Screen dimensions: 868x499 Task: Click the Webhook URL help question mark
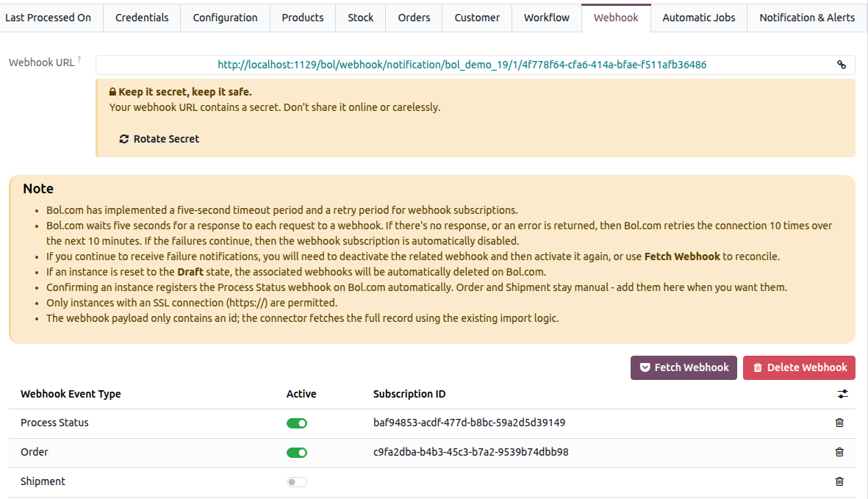79,60
